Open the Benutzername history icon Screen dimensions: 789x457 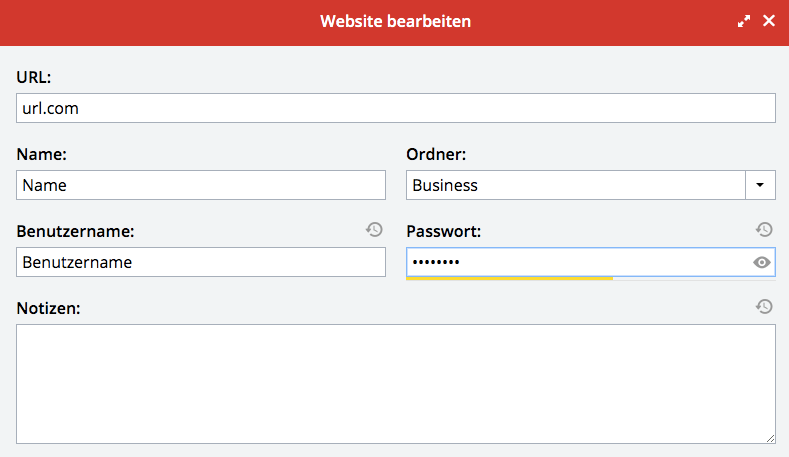(x=374, y=230)
